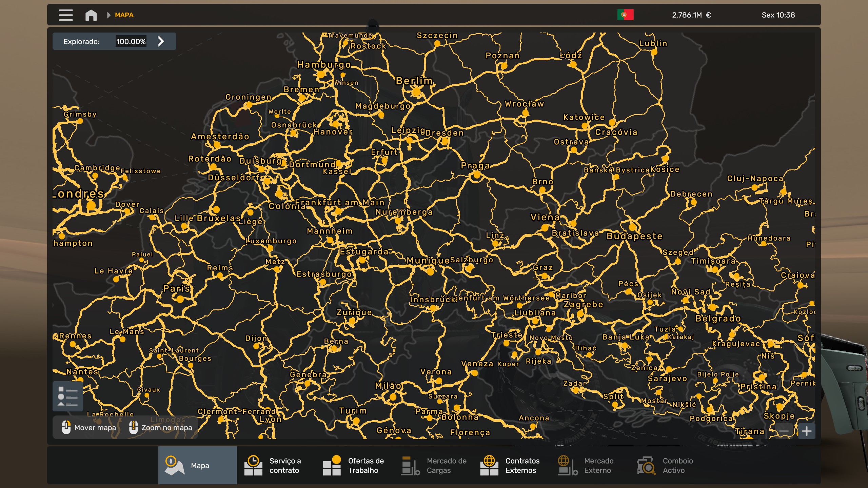Select the Mapa tab
The width and height of the screenshot is (868, 488).
(x=197, y=465)
